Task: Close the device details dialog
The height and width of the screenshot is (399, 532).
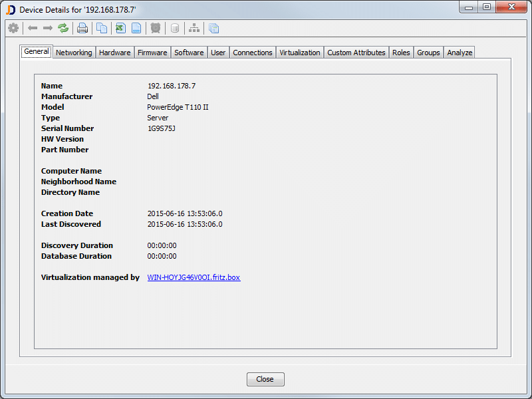Action: tap(265, 379)
